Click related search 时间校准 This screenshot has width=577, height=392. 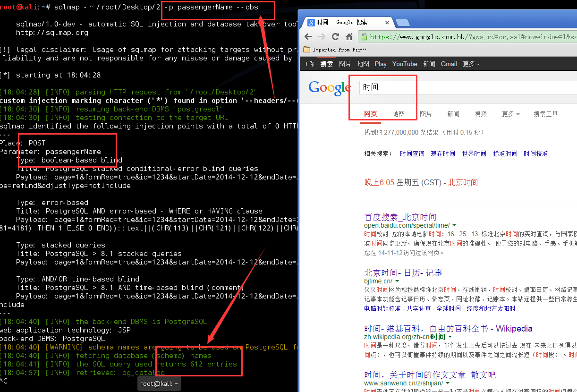(x=536, y=153)
